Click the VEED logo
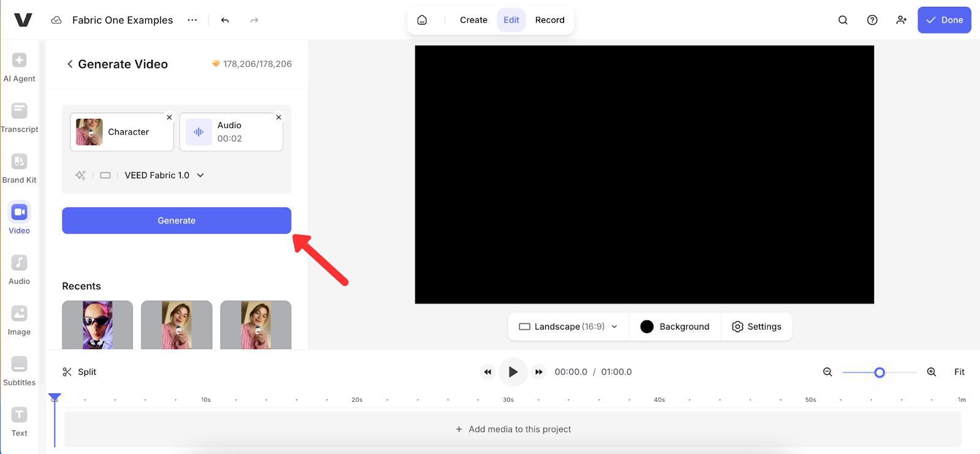Viewport: 980px width, 454px height. [x=23, y=20]
